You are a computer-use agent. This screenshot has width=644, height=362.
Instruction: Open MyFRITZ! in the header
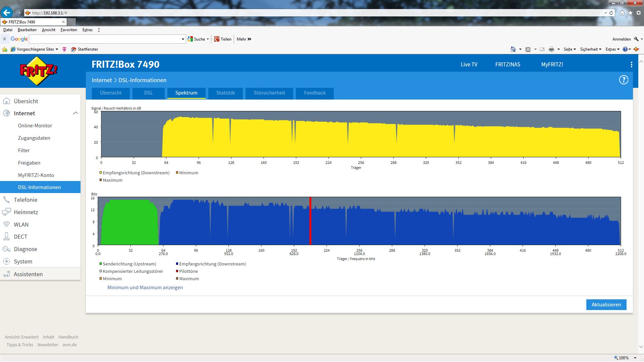point(552,64)
